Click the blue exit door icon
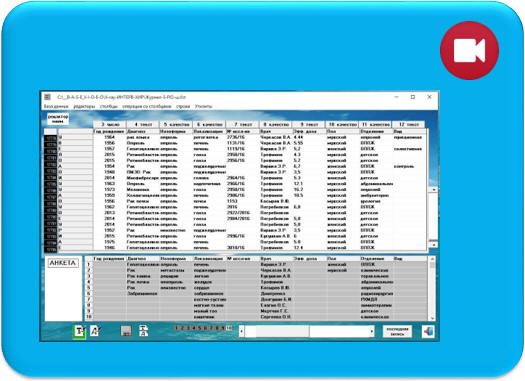This screenshot has width=525, height=381. click(x=428, y=331)
